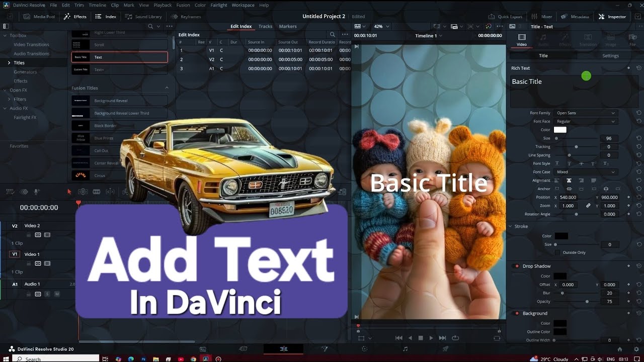Toggle the Zoom X/Y link icon
Image resolution: width=644 pixels, height=362 pixels.
click(x=588, y=206)
